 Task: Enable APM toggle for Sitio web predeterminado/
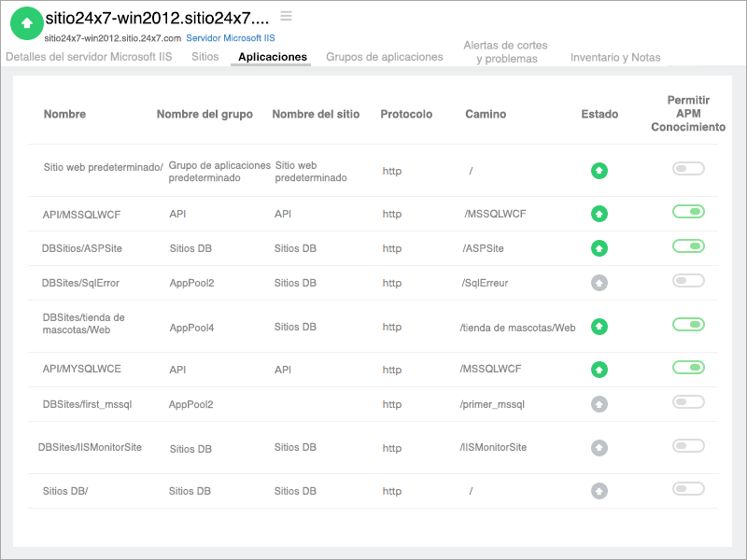(x=688, y=169)
